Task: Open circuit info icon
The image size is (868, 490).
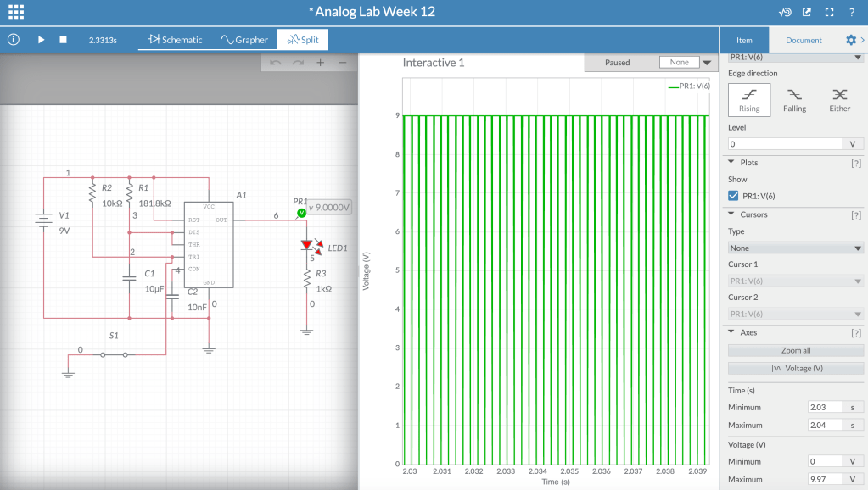Action: click(14, 40)
